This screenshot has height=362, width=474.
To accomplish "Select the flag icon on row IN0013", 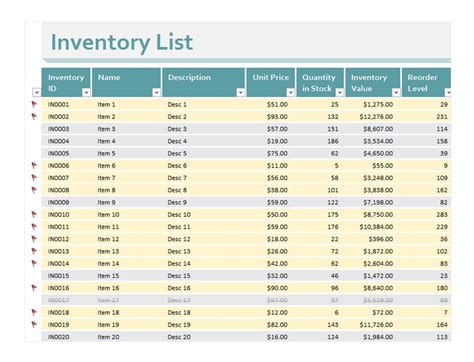I will click(x=34, y=251).
